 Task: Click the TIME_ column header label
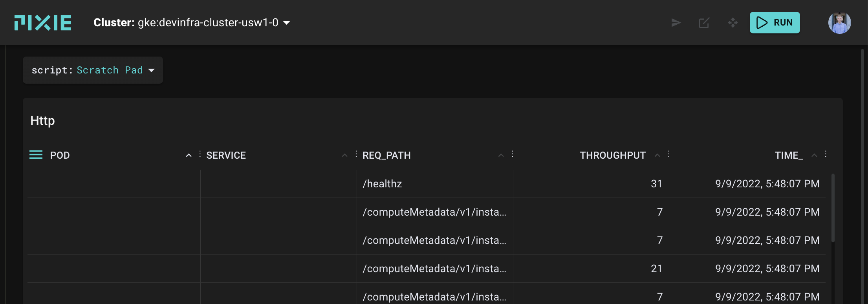789,156
